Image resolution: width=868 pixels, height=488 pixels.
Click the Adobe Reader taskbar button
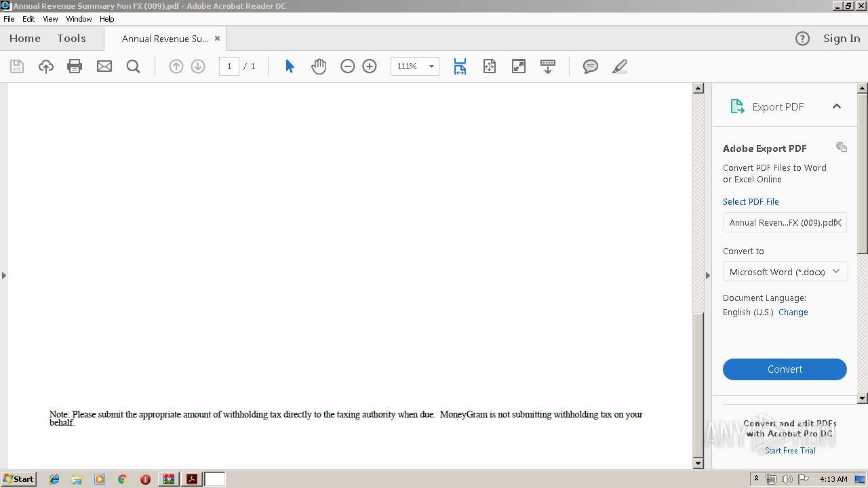click(192, 479)
